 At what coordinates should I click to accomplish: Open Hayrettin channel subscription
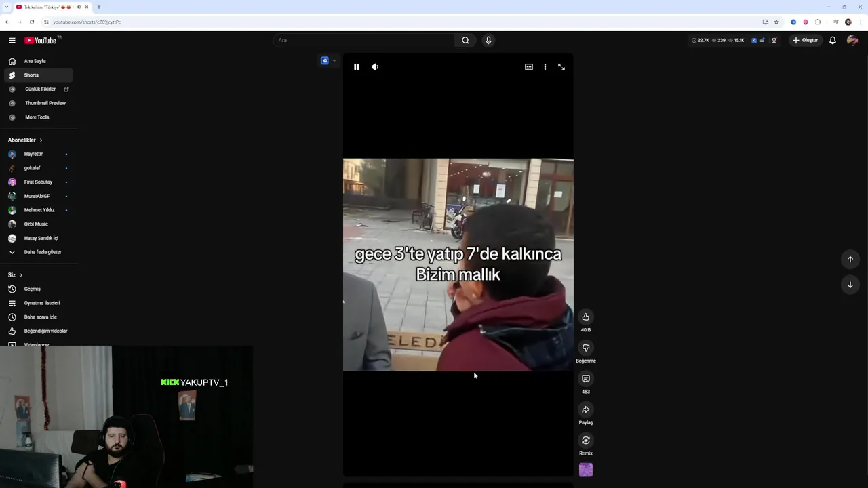[39, 154]
